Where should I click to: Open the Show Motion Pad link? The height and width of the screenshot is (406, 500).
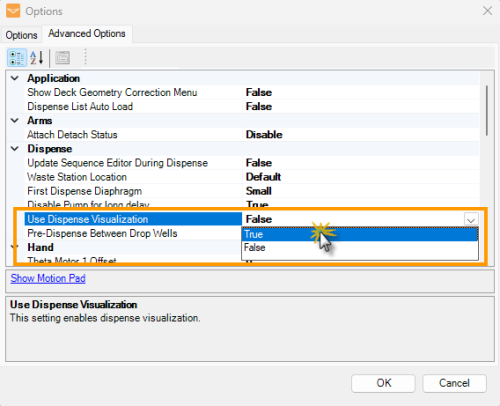(48, 278)
